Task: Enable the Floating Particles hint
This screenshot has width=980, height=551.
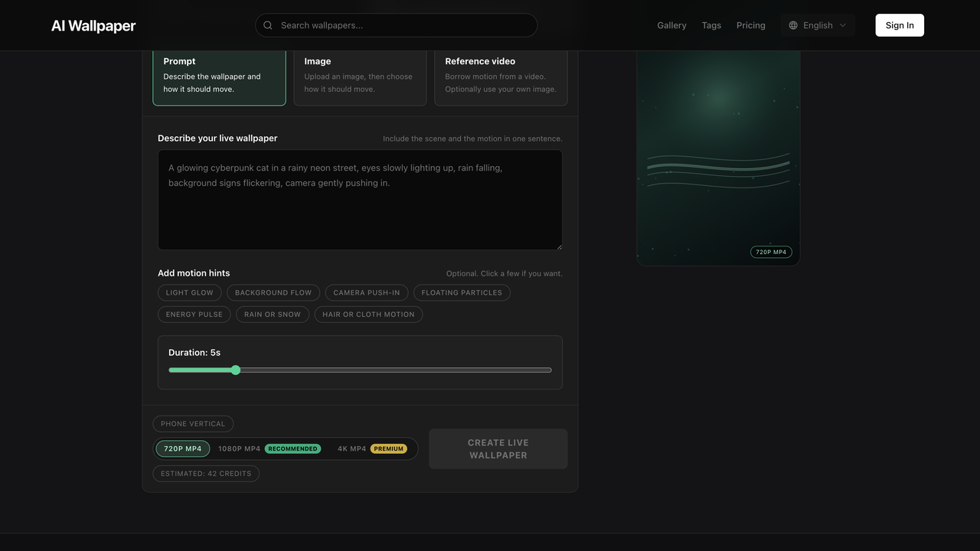Action: 462,292
